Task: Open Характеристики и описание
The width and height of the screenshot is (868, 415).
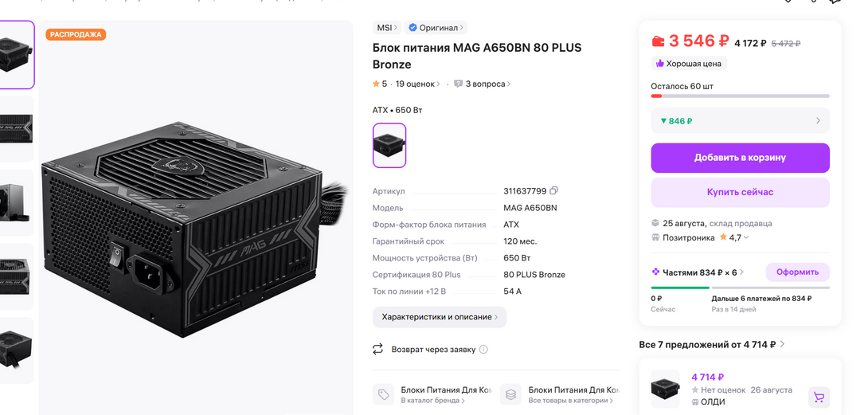Action: tap(439, 317)
